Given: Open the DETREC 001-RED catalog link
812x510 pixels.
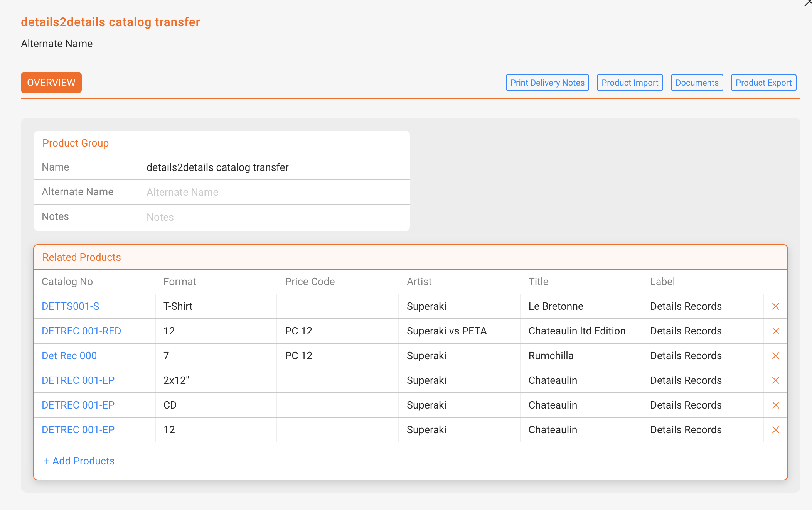Looking at the screenshot, I should point(81,331).
